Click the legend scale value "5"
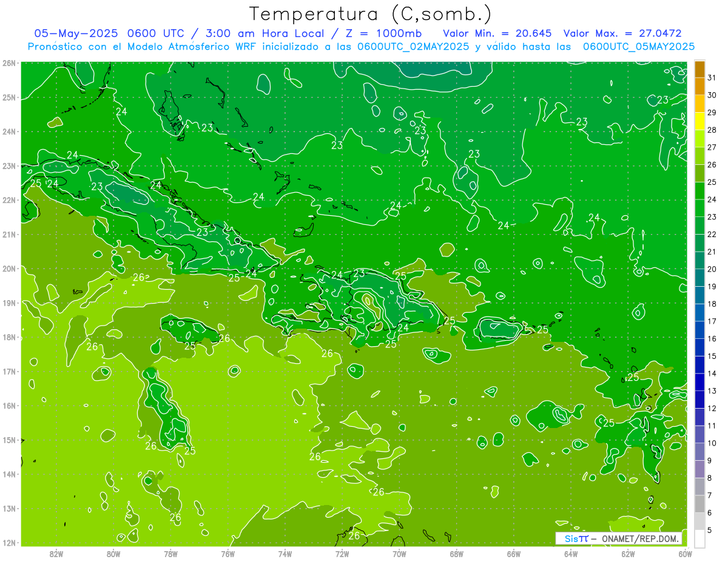The width and height of the screenshot is (728, 562). coord(710,530)
